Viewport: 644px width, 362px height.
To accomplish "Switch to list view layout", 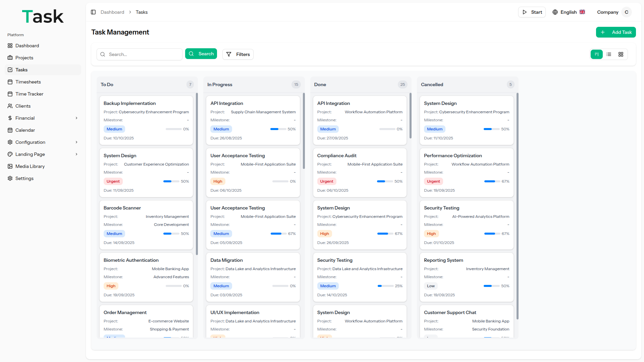I will (609, 54).
